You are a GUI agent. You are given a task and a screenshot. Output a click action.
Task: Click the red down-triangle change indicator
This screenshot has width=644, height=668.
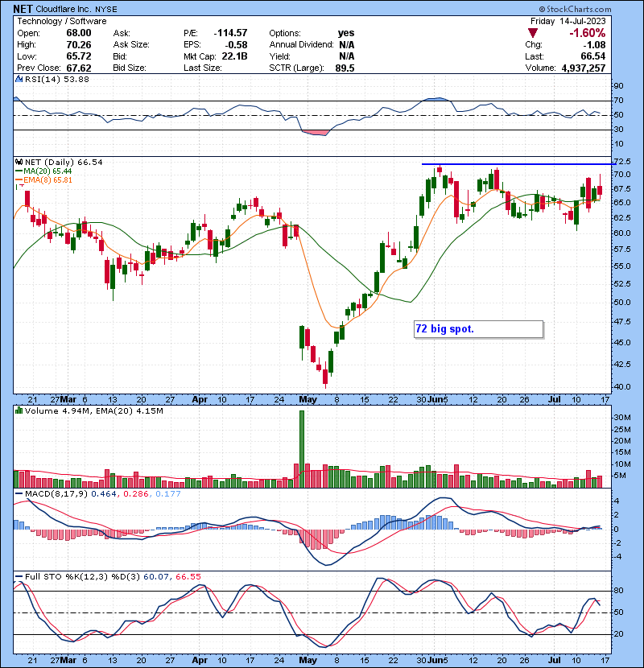point(532,33)
